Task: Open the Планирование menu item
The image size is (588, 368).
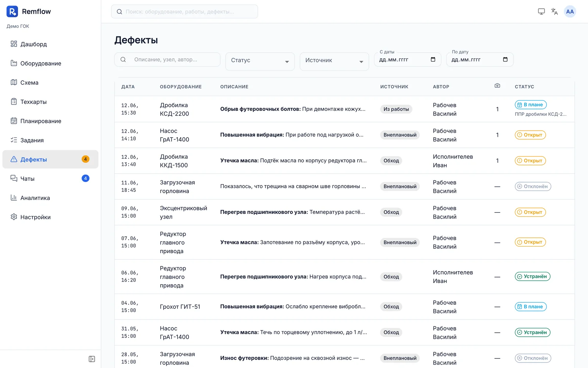Action: (50, 121)
